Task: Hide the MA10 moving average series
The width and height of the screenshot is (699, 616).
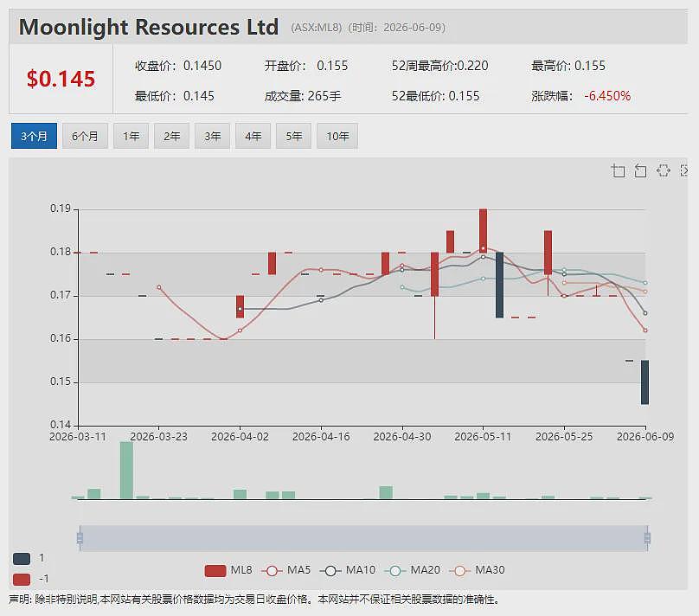Action: tap(348, 570)
